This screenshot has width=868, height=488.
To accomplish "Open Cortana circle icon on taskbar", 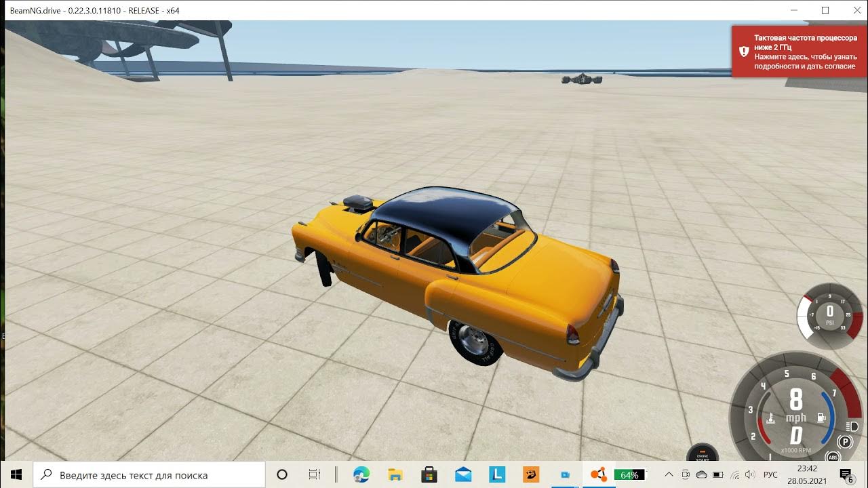I will (283, 474).
